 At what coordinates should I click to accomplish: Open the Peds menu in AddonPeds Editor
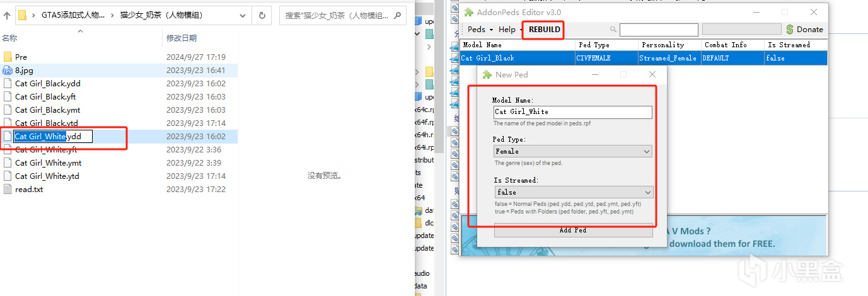pyautogui.click(x=479, y=30)
